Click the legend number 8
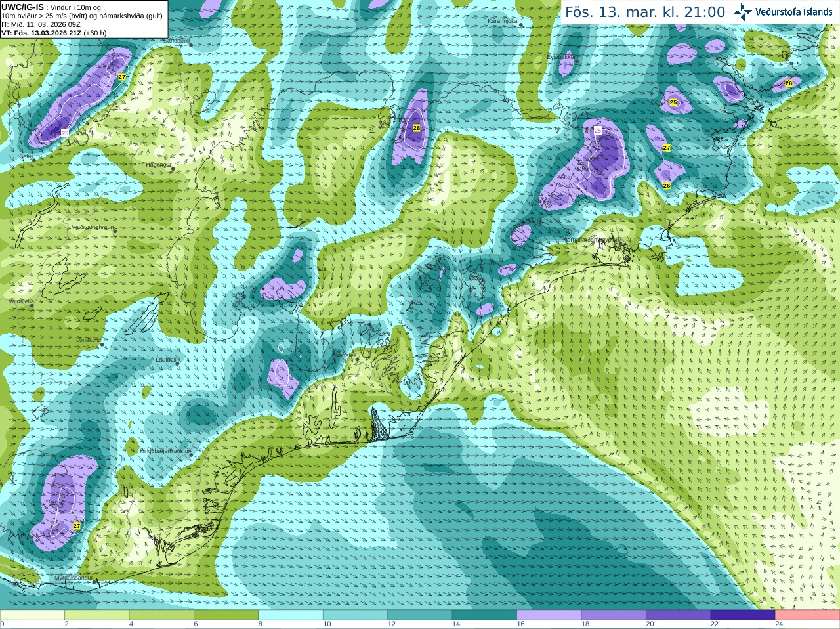840x629 pixels. [260, 624]
